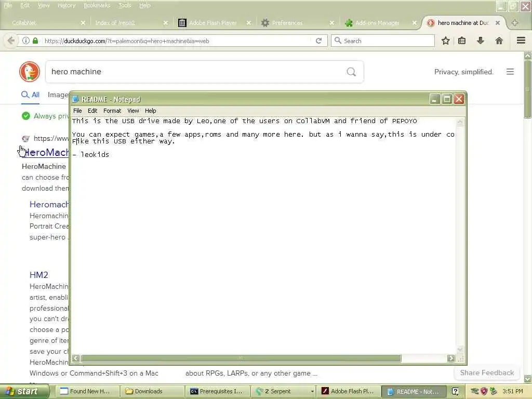Click the browser back arrow button
532x399 pixels.
(11, 41)
